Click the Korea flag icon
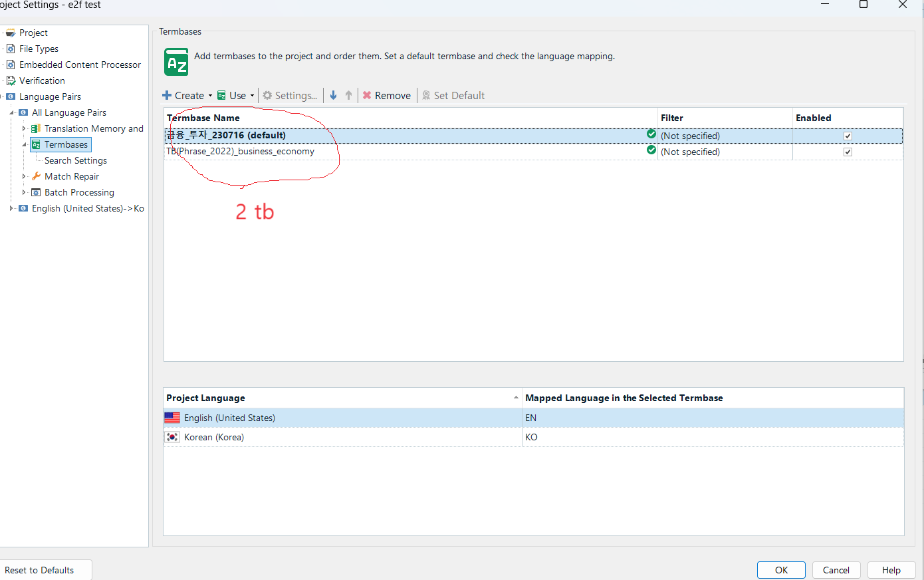The width and height of the screenshot is (924, 580). (x=172, y=437)
